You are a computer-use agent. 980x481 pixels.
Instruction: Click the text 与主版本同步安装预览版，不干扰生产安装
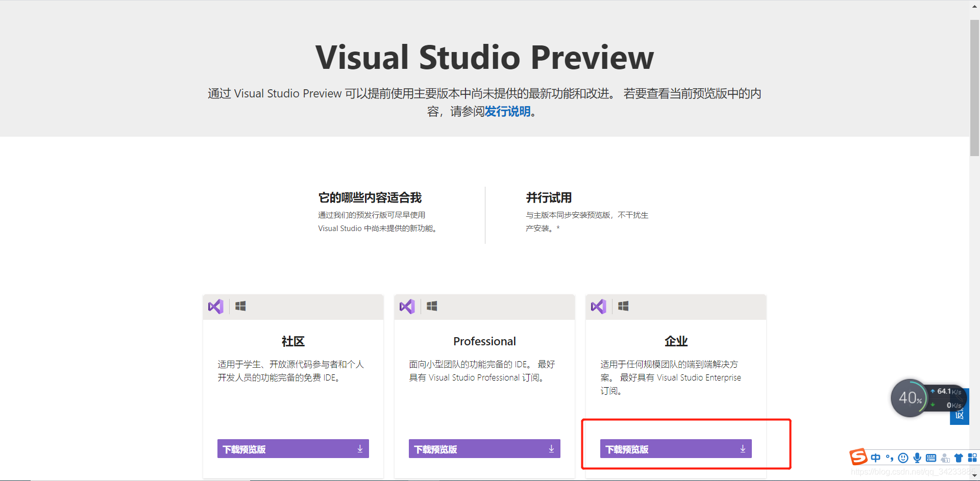pyautogui.click(x=587, y=222)
